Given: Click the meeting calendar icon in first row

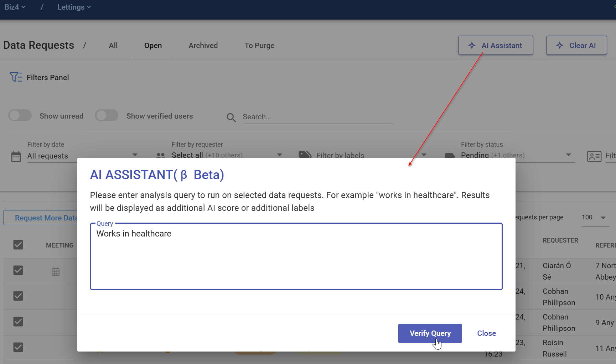Looking at the screenshot, I should click(56, 271).
